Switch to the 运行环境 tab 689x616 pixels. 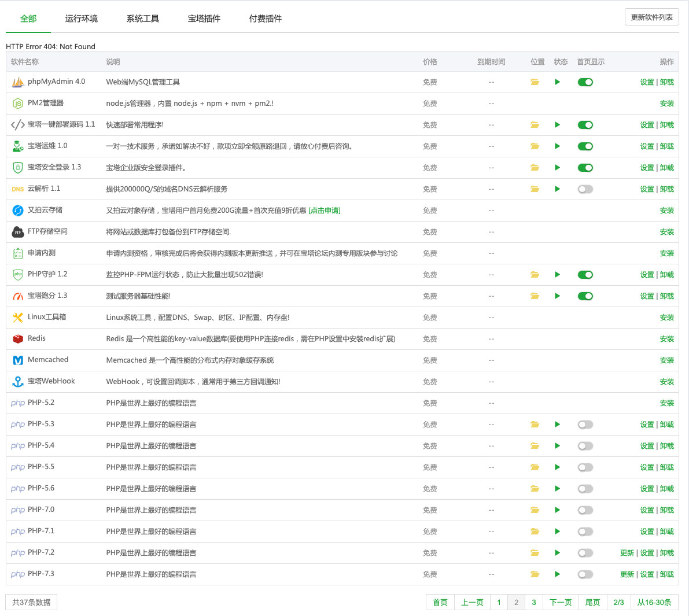tap(82, 19)
